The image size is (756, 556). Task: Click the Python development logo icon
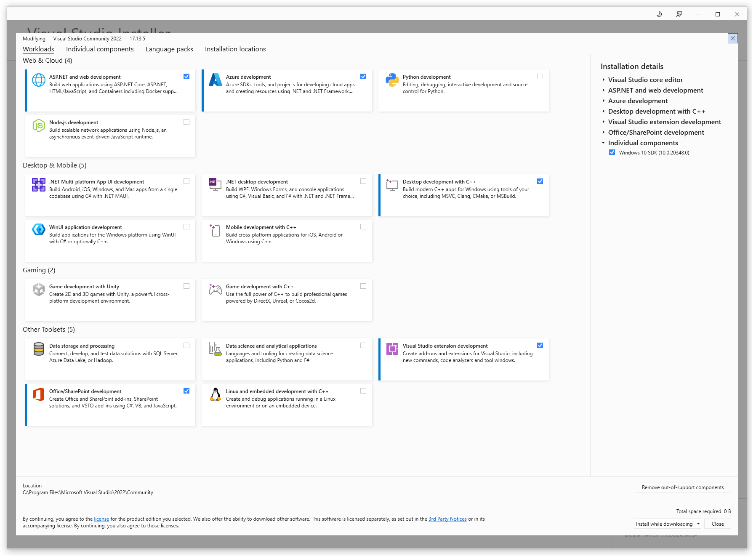(392, 80)
